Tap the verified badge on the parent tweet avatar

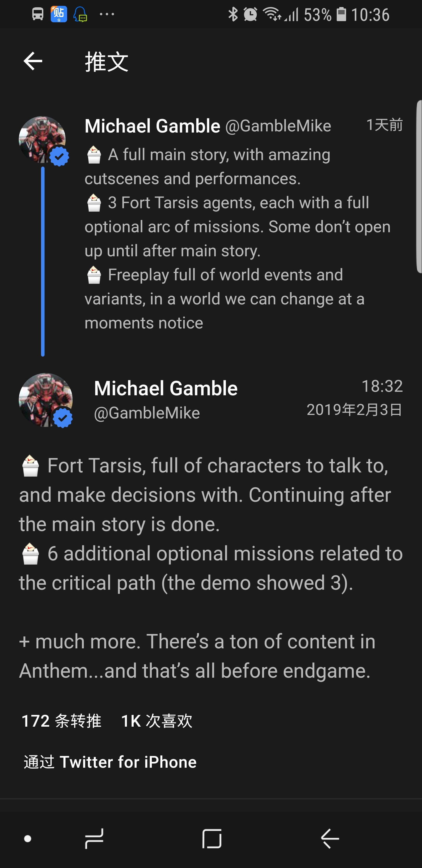tap(59, 156)
